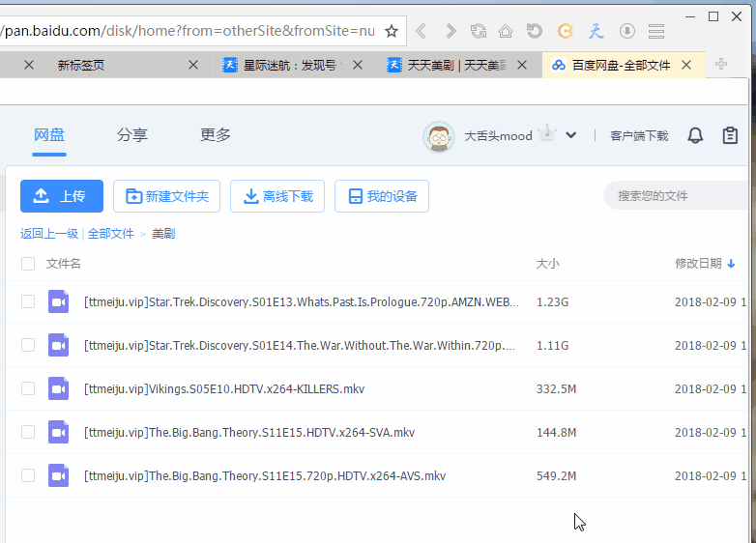Click the 上传 upload button
This screenshot has height=543, width=756.
62,196
